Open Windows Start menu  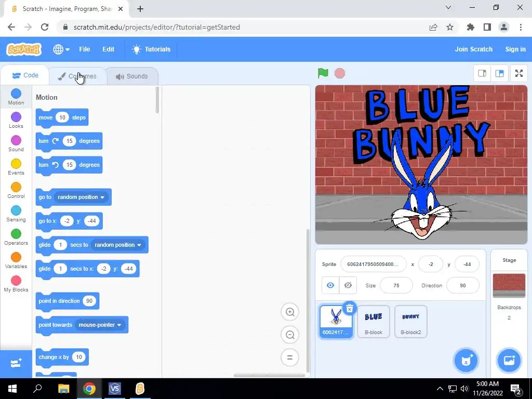12,389
